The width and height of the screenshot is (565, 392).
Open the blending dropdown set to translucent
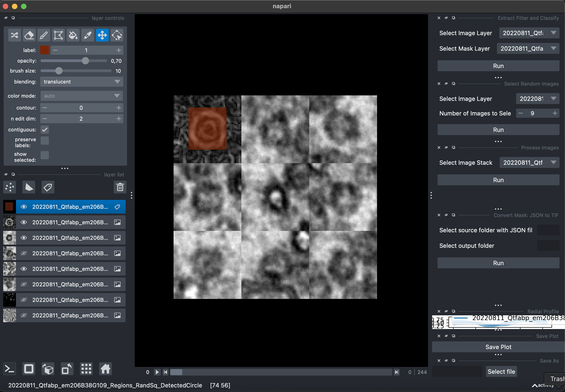point(82,82)
